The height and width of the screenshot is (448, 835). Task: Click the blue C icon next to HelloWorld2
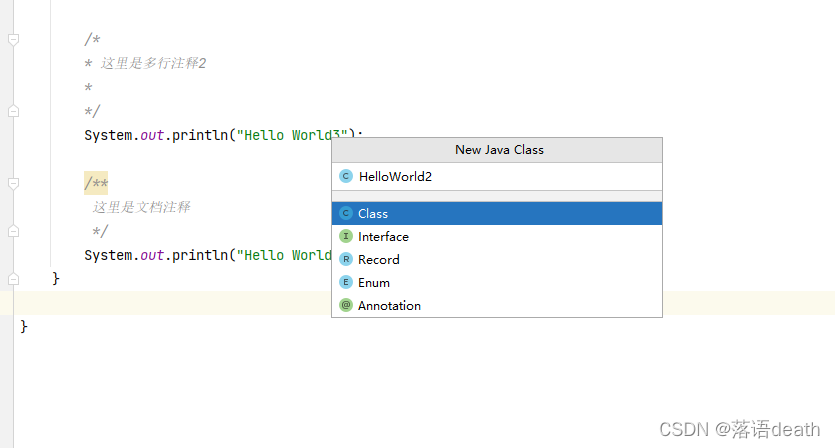346,176
